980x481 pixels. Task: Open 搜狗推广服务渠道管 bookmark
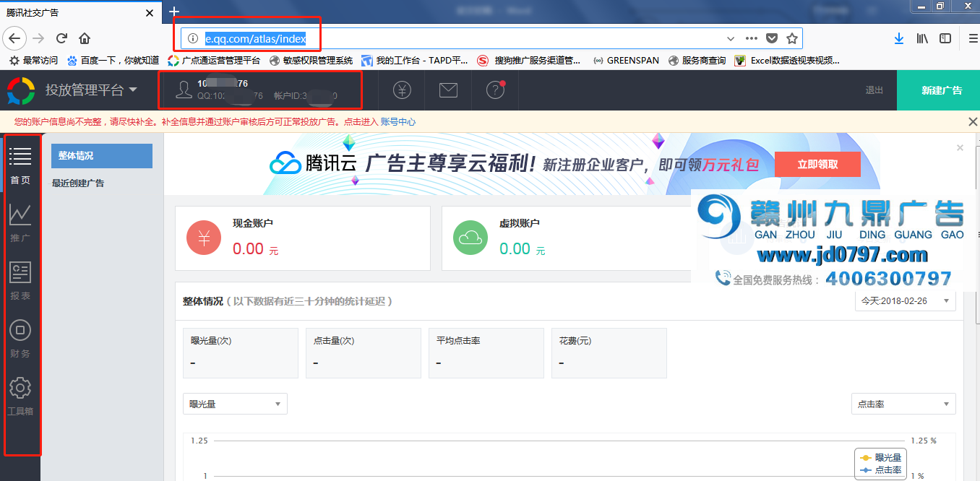pos(529,61)
